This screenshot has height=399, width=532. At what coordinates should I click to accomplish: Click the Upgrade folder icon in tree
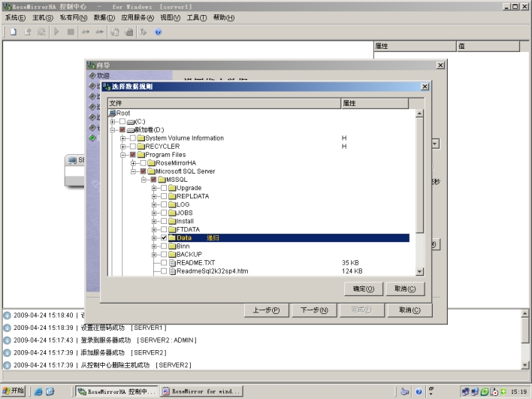pos(171,188)
